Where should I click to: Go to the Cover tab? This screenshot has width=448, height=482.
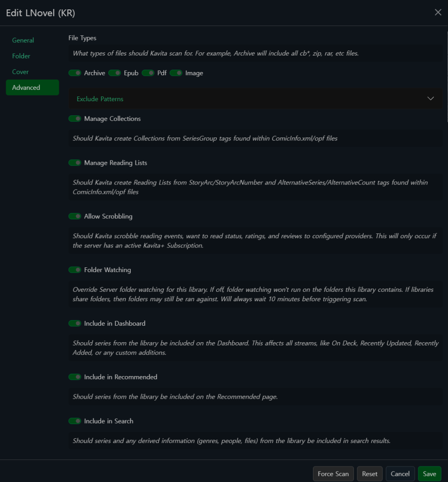(20, 72)
